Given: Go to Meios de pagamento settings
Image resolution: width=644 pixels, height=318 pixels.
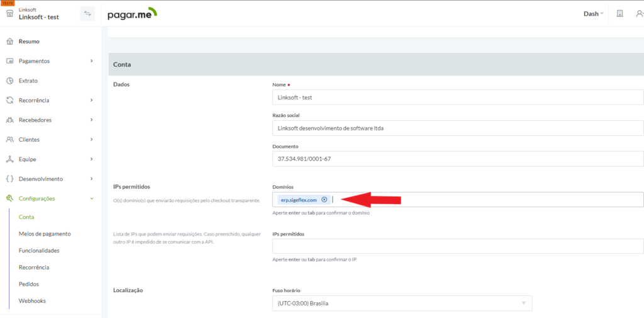Looking at the screenshot, I should (x=45, y=234).
